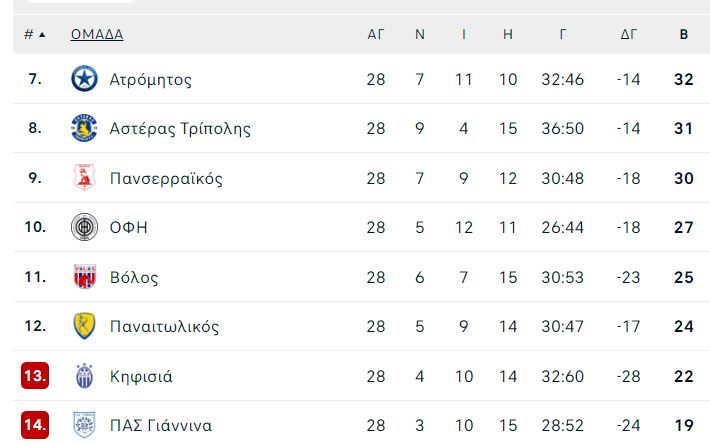Open the Ατρόμητος team name link
710x444 pixels.
(151, 80)
